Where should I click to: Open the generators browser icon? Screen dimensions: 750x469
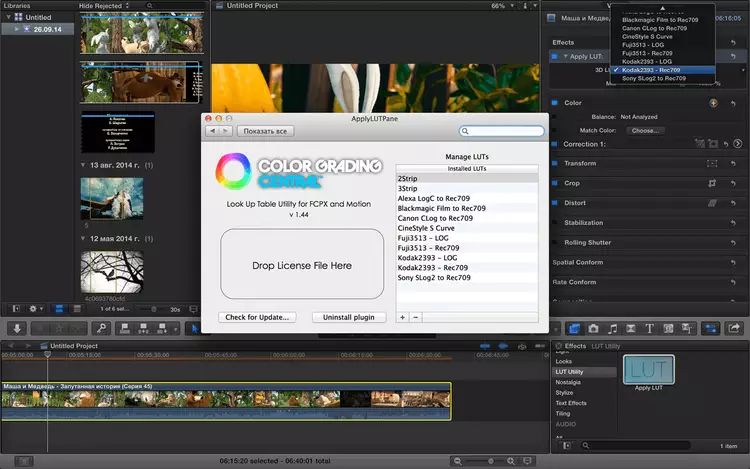pos(668,328)
